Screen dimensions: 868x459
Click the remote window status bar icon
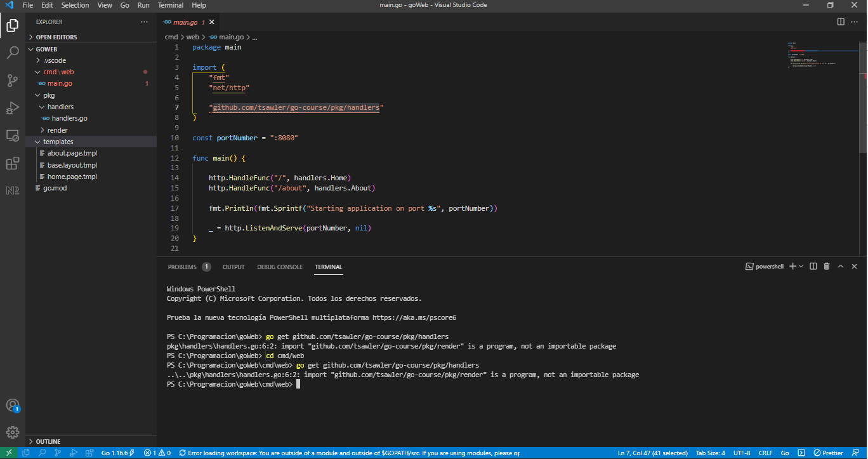tap(9, 453)
